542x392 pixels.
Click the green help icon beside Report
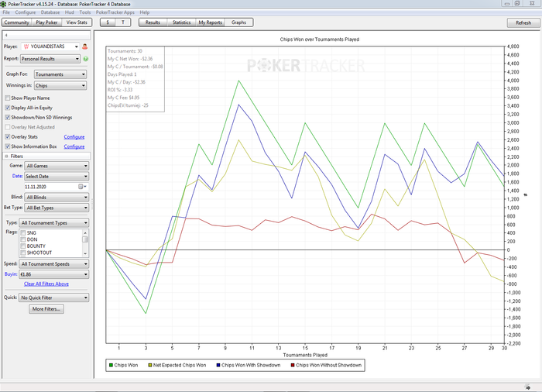(x=85, y=59)
